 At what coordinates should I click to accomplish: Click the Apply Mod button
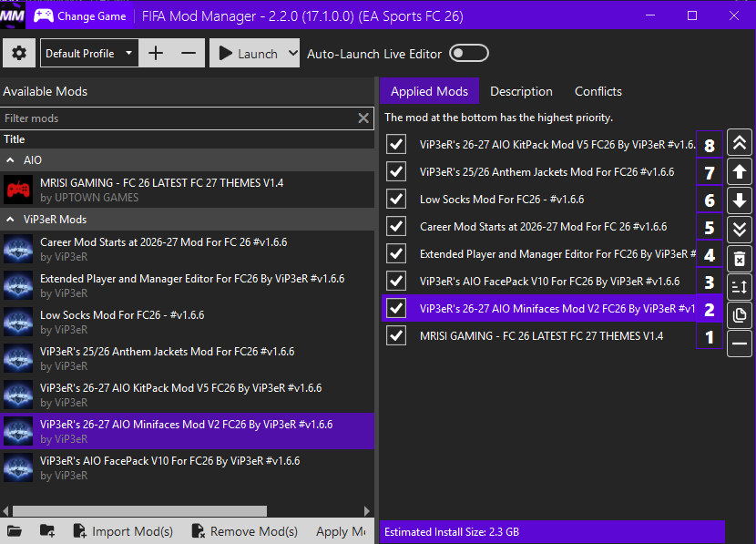coord(341,531)
